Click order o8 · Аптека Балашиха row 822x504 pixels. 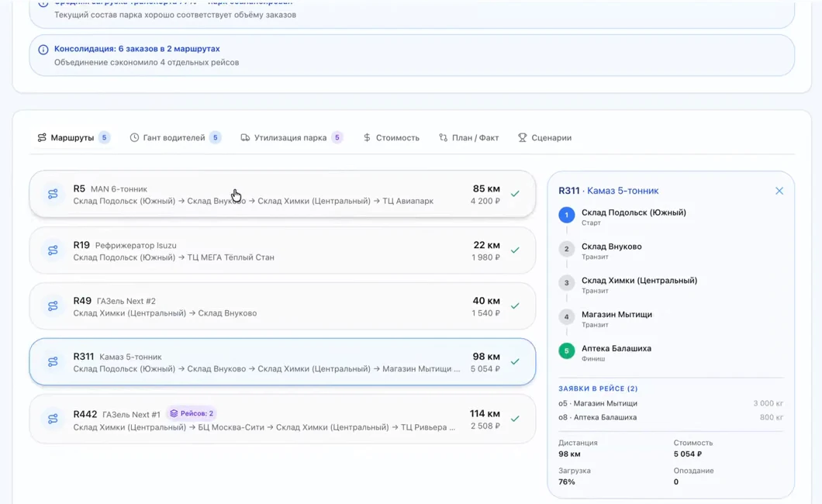click(671, 418)
